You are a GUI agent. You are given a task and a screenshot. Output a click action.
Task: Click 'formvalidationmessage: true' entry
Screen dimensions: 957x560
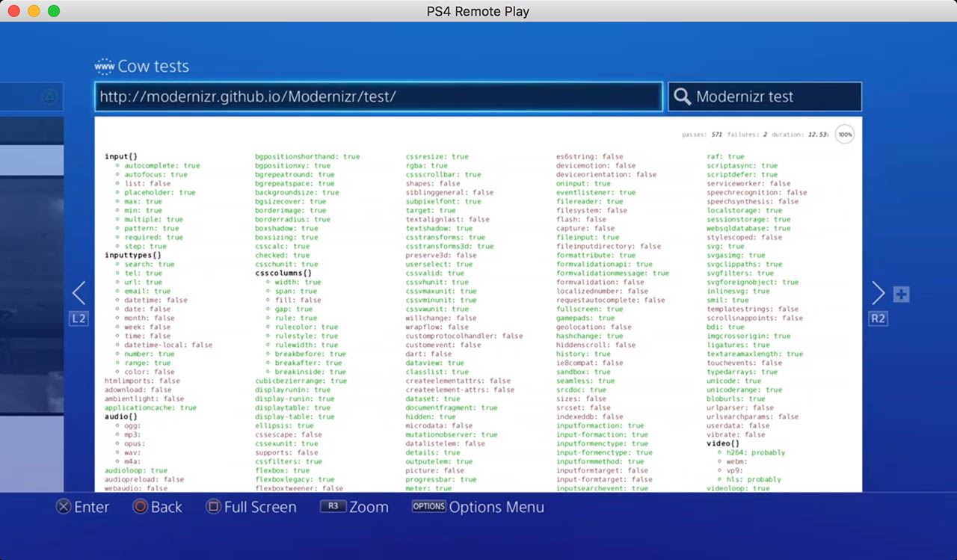coord(613,274)
